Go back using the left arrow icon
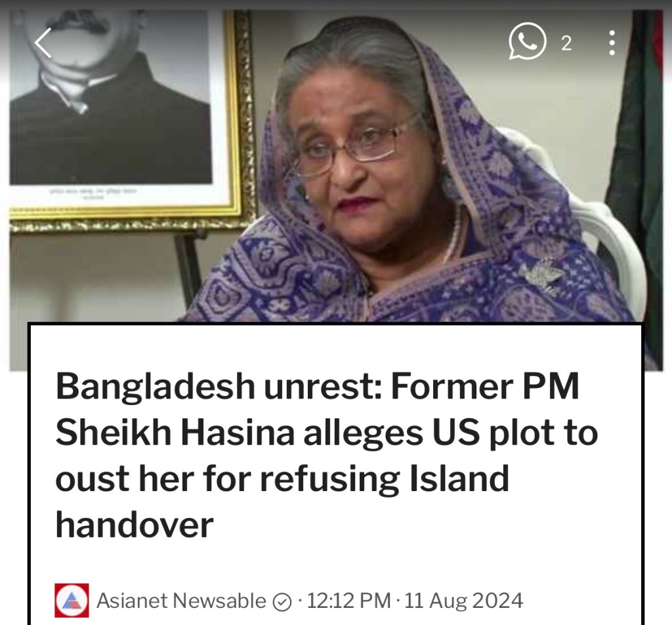 pyautogui.click(x=43, y=43)
